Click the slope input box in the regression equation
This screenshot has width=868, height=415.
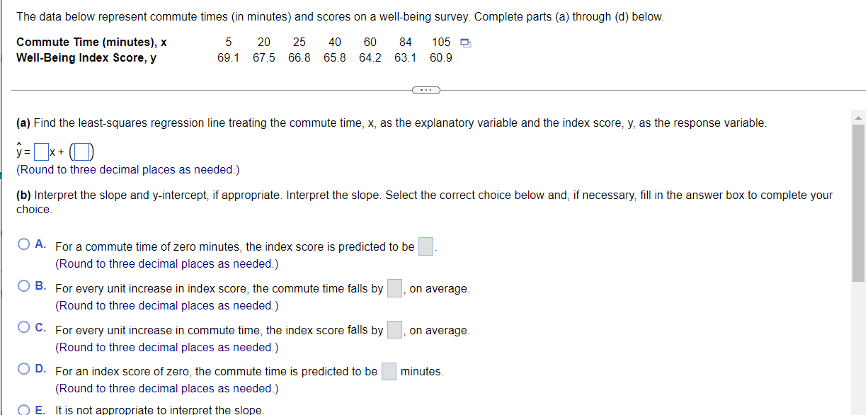[40, 152]
